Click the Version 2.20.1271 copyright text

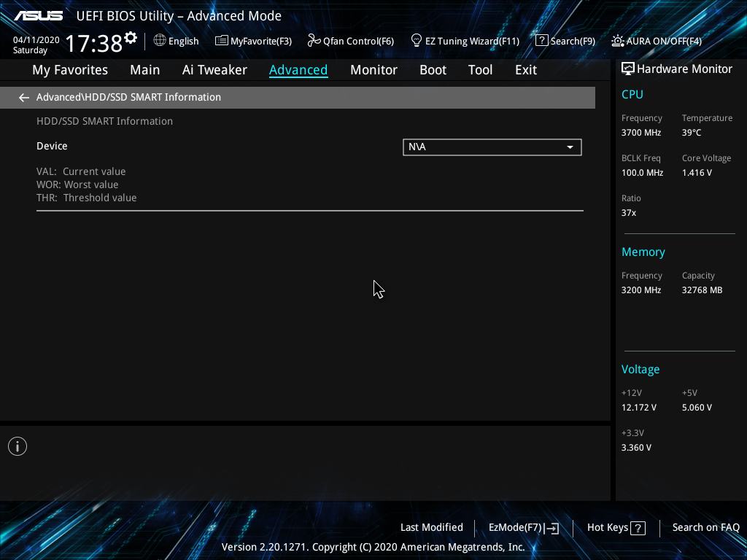tap(373, 547)
